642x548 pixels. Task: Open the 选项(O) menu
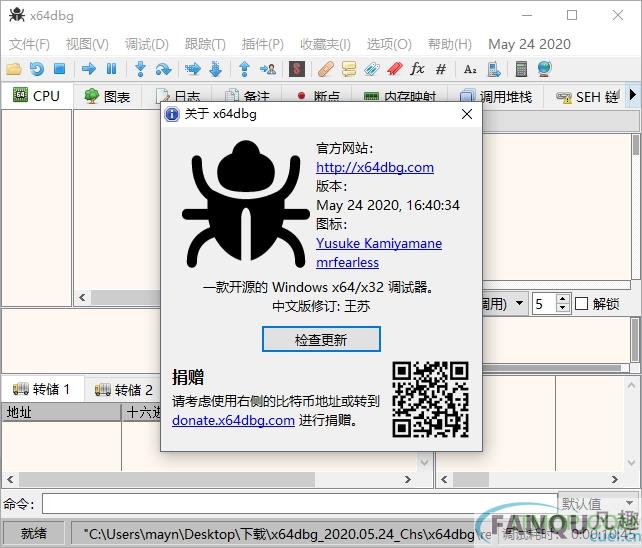[x=389, y=44]
